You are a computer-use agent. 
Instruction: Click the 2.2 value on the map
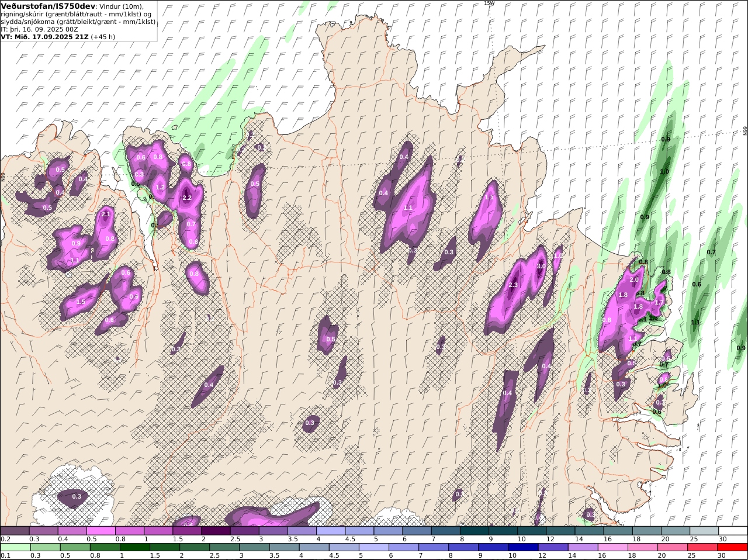pyautogui.click(x=187, y=198)
